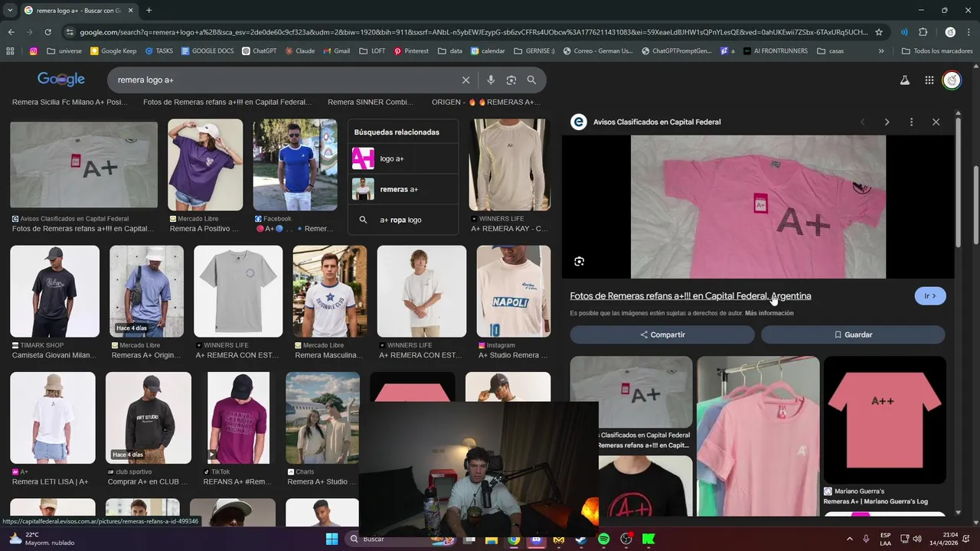This screenshot has height=551, width=980.
Task: Open Fotos de Remeras refans title link
Action: point(691,296)
